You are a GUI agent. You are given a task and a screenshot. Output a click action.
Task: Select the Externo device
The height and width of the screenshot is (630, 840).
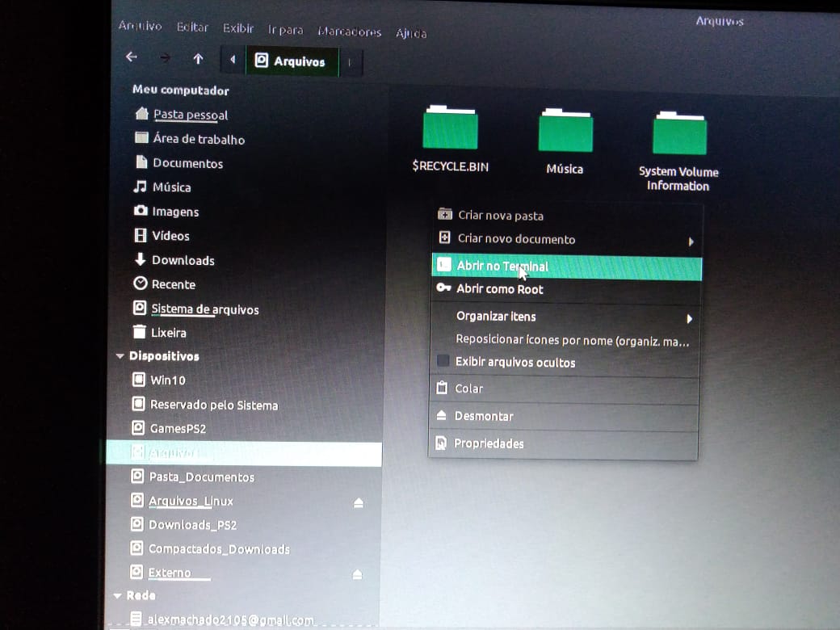point(161,572)
